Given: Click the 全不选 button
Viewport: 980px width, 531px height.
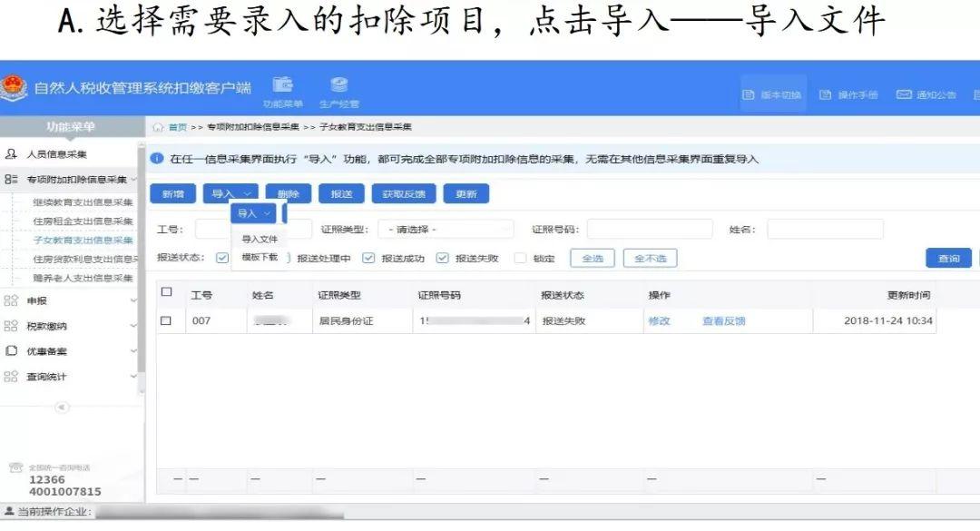Looking at the screenshot, I should tap(650, 258).
